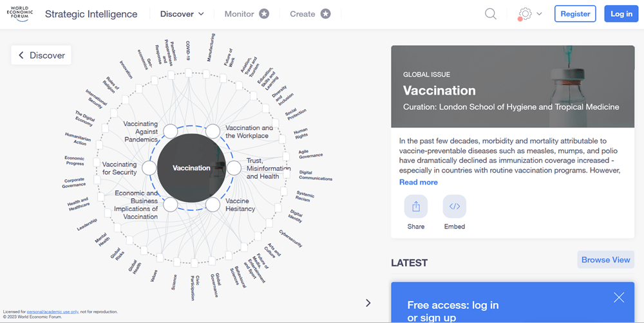Screen dimensions: 644x323
Task: Click the Embed code icon
Action: pos(454,207)
